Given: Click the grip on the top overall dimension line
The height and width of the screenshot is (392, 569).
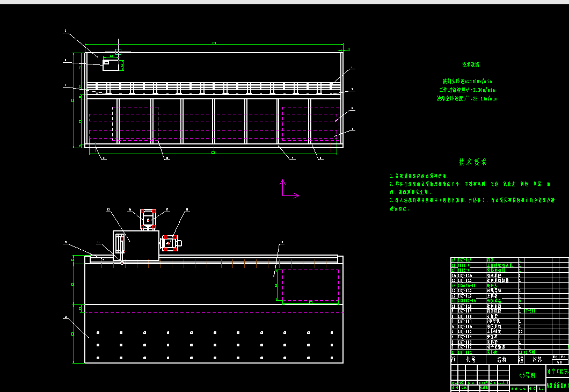Looking at the screenshot, I should click(214, 43).
